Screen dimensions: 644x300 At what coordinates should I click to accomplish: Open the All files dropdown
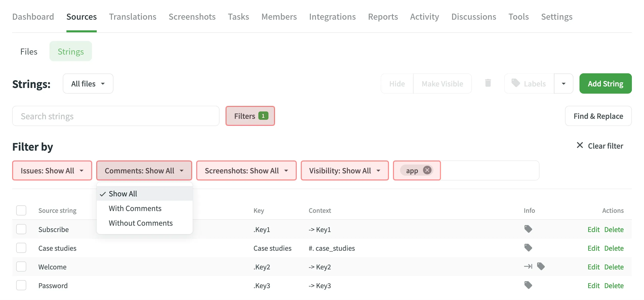coord(88,84)
